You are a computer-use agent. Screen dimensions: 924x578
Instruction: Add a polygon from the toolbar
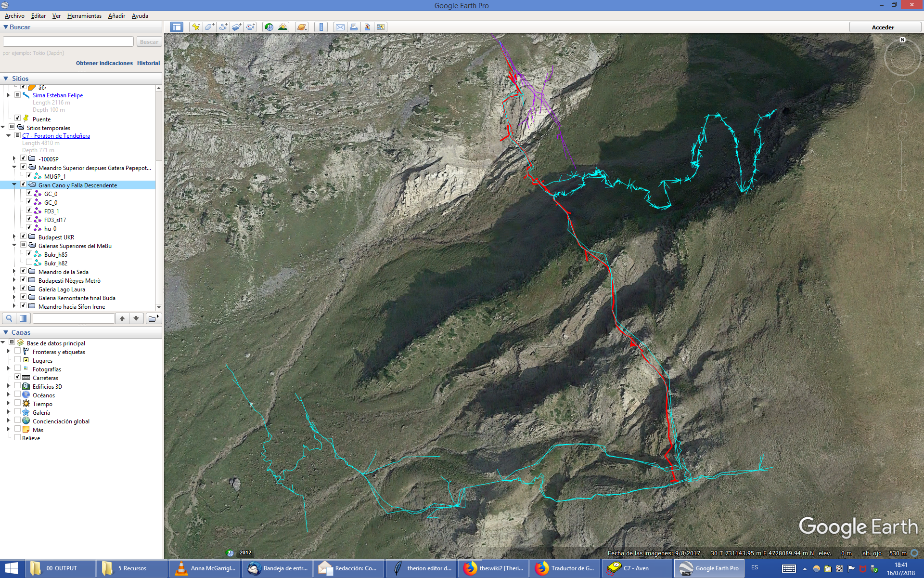[209, 27]
